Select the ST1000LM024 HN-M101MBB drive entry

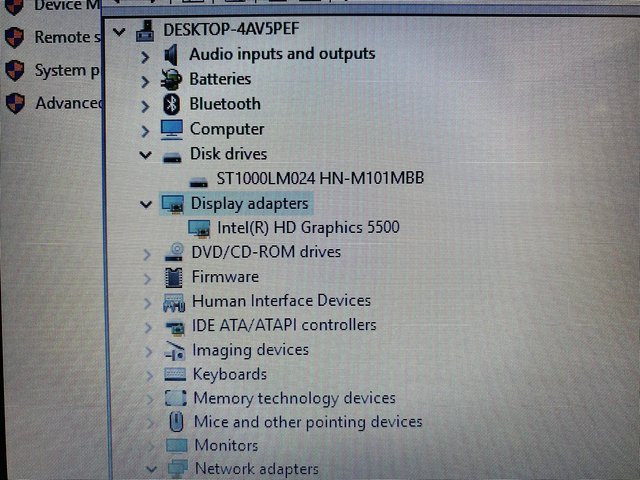point(320,178)
